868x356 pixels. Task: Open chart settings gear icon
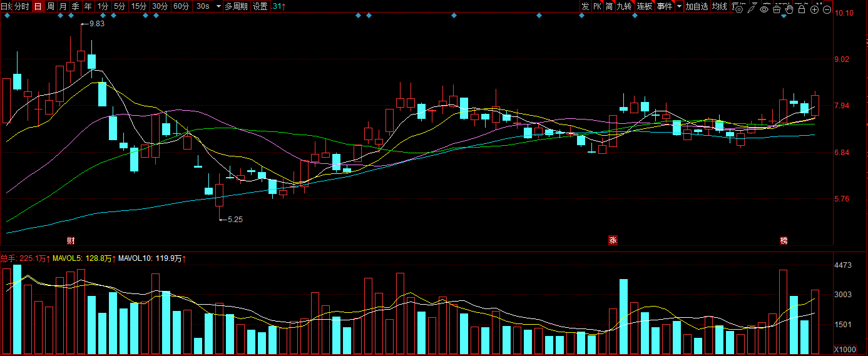(739, 9)
